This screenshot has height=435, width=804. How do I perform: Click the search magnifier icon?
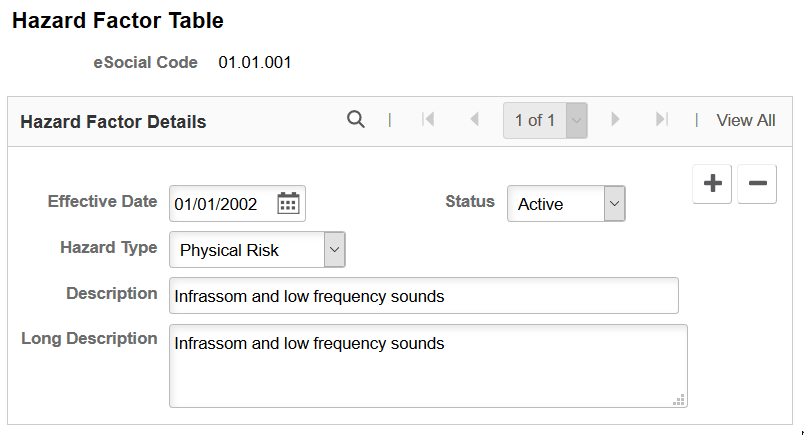pyautogui.click(x=356, y=120)
